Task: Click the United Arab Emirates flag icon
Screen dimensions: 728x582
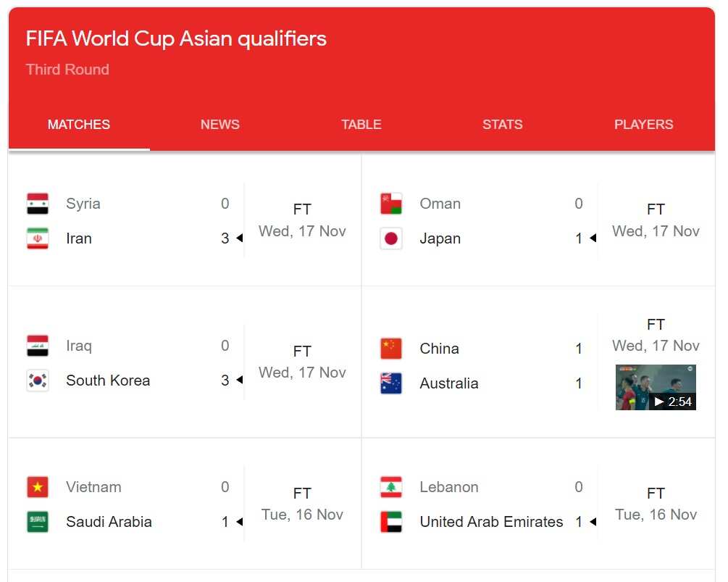Action: coord(391,522)
